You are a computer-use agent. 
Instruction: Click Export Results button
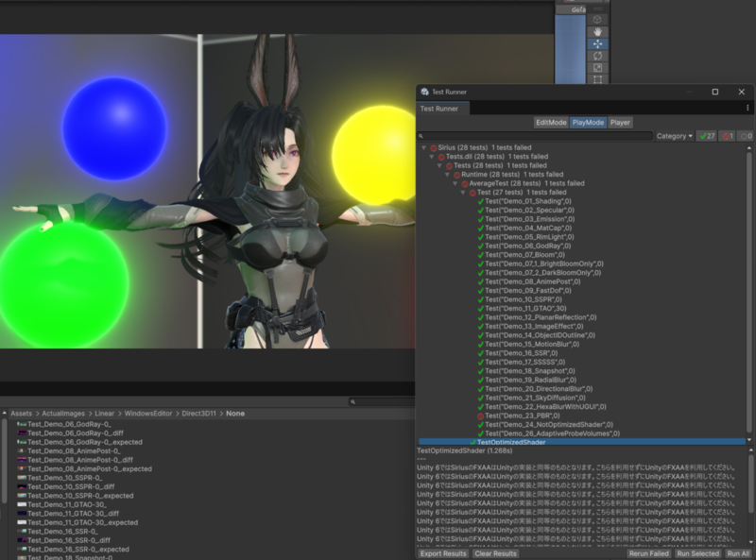[x=443, y=553]
